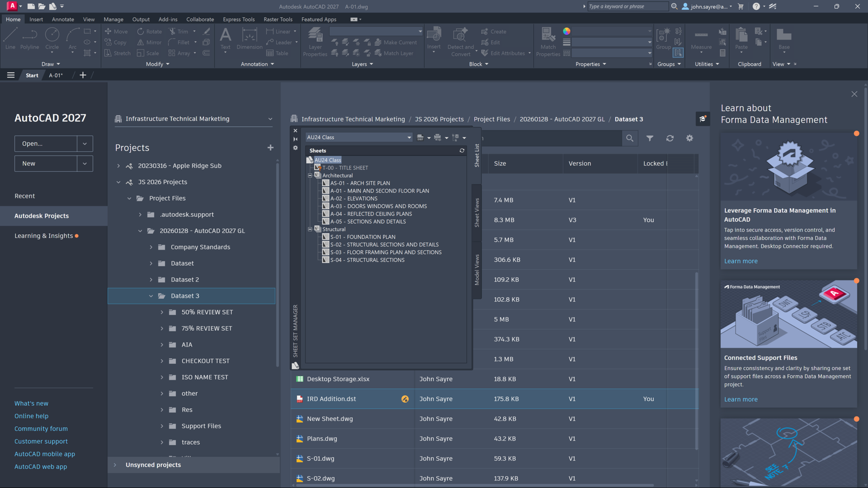868x488 pixels.
Task: Open the Express Tools menu tab
Action: [239, 19]
